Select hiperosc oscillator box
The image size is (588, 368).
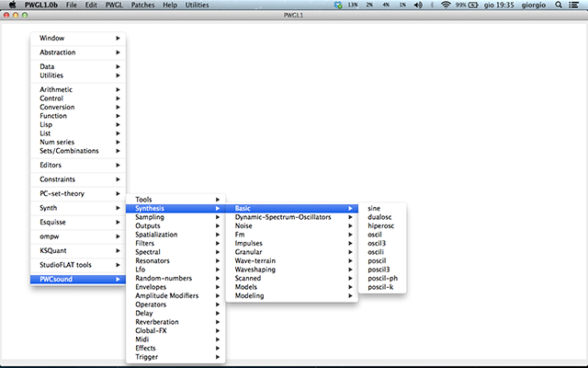pyautogui.click(x=382, y=225)
